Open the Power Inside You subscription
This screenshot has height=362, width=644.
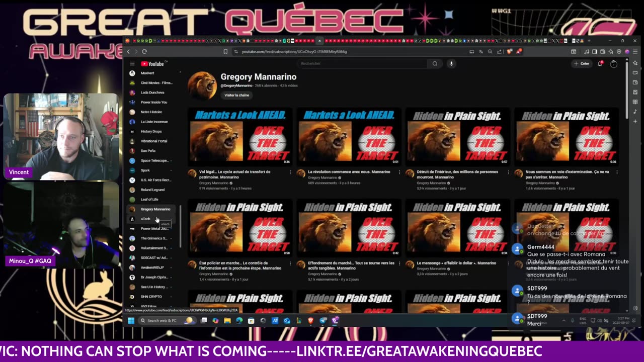click(151, 102)
